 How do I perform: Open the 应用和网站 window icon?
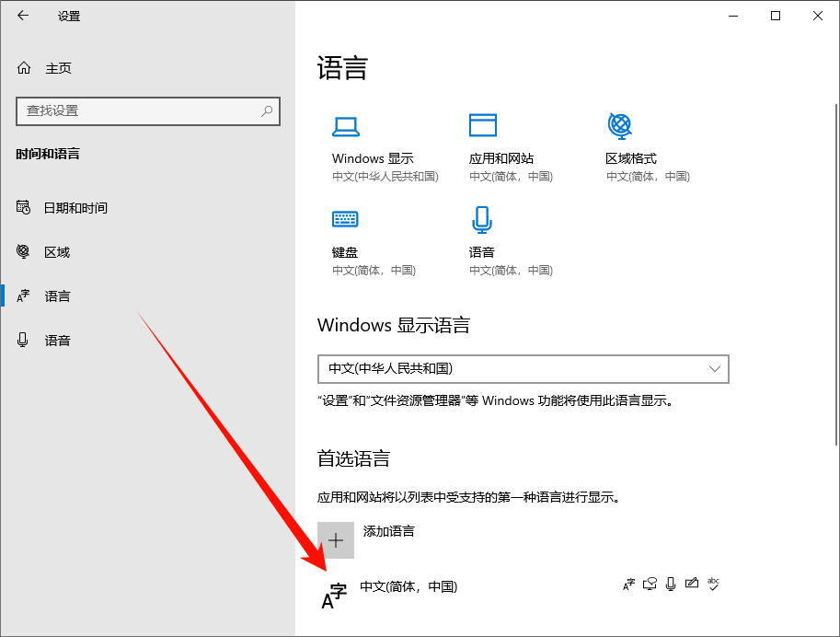[x=482, y=125]
